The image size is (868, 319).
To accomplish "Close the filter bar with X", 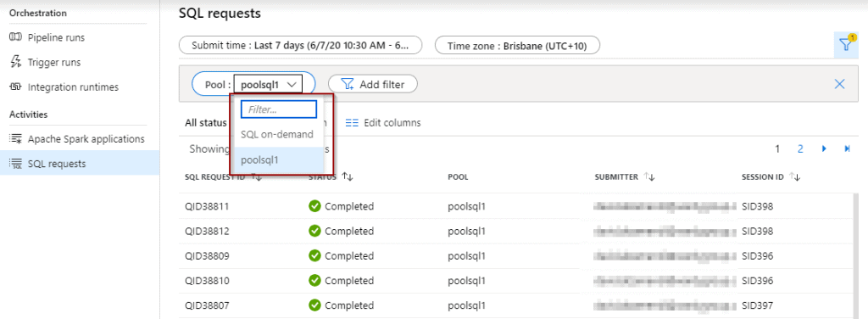I will pos(839,84).
